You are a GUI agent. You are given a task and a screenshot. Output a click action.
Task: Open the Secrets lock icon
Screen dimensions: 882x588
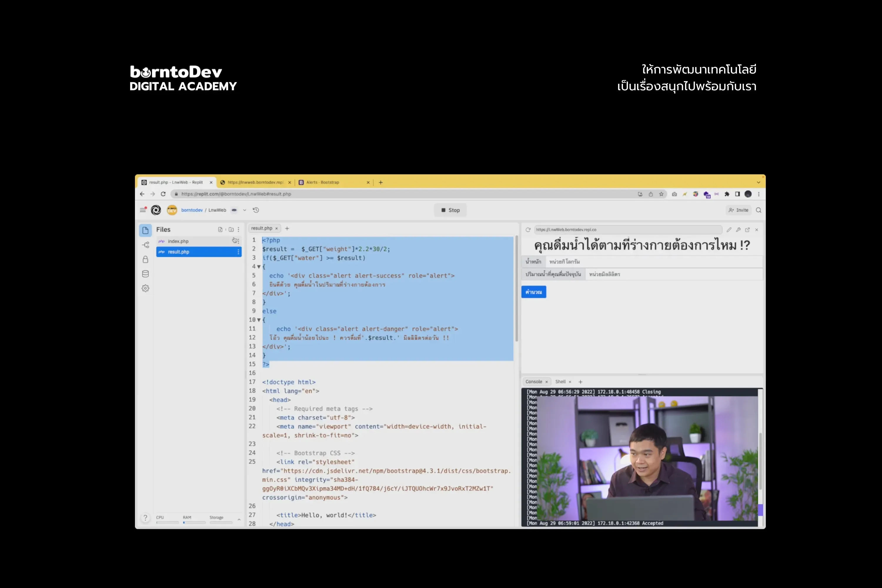tap(146, 260)
